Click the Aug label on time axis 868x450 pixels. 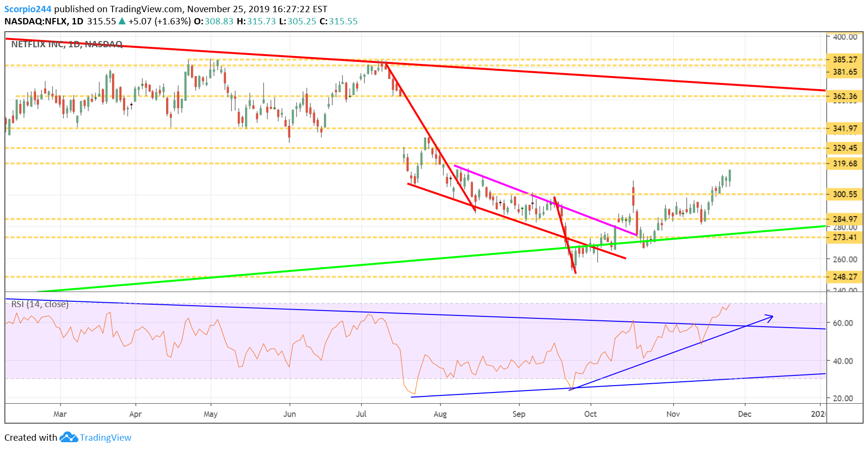[x=440, y=414]
